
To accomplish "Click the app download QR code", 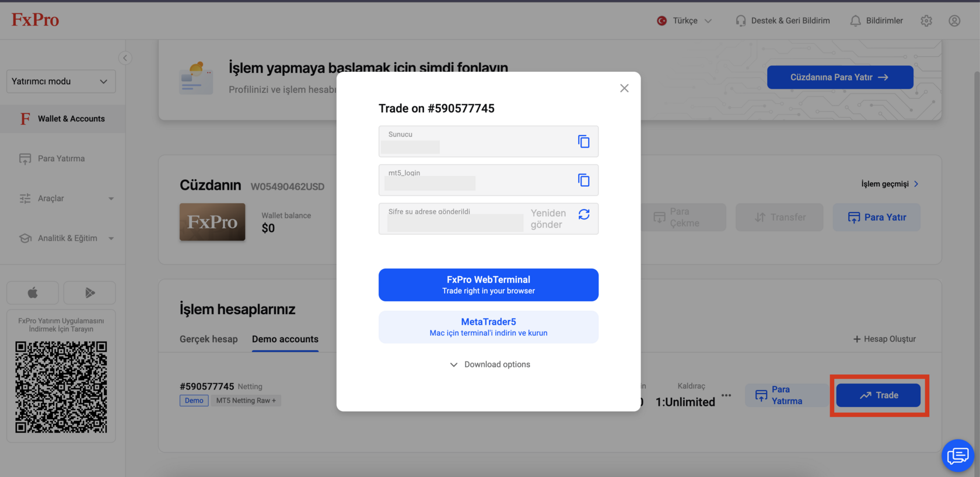I will pos(61,387).
